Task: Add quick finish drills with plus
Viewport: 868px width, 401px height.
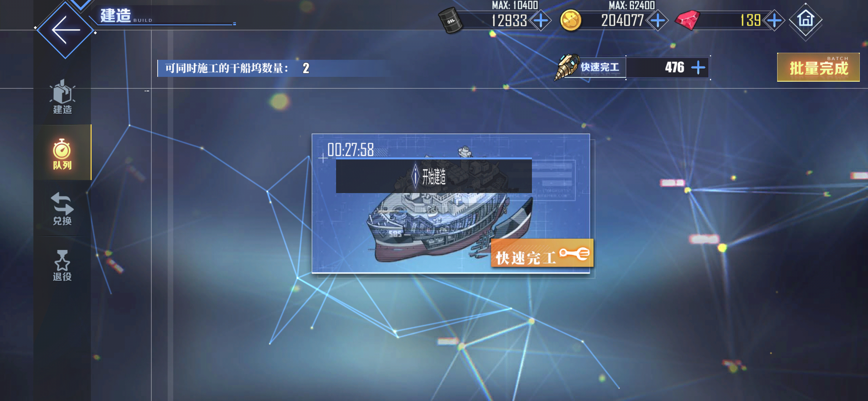Action: click(698, 68)
